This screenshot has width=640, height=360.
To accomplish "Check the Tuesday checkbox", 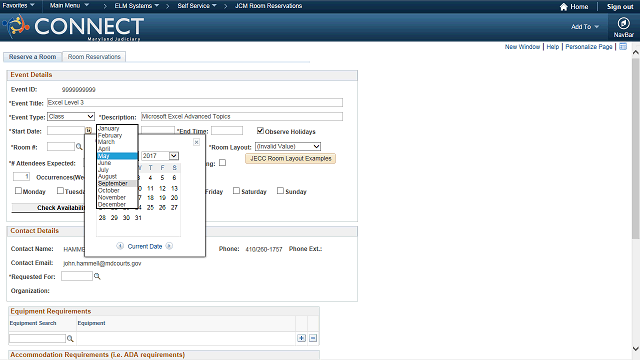I will 60,191.
